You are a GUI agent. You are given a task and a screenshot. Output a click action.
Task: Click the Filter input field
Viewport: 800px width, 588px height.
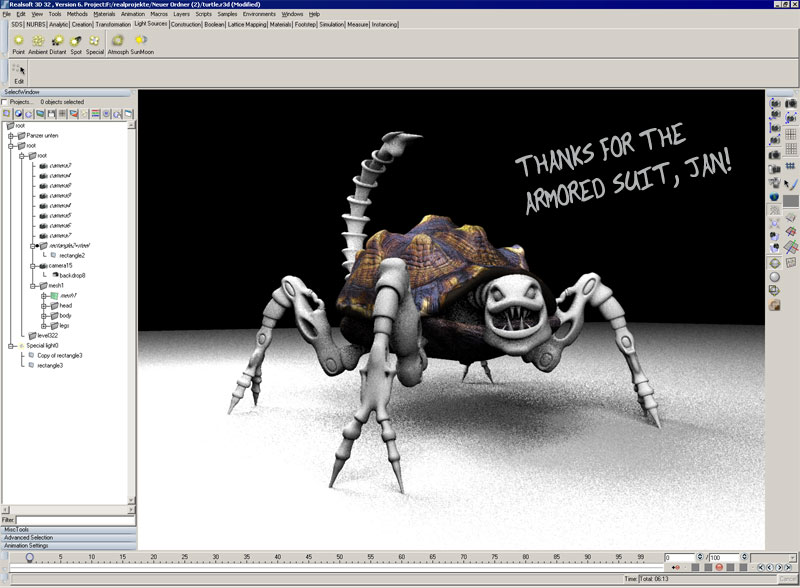pyautogui.click(x=75, y=520)
